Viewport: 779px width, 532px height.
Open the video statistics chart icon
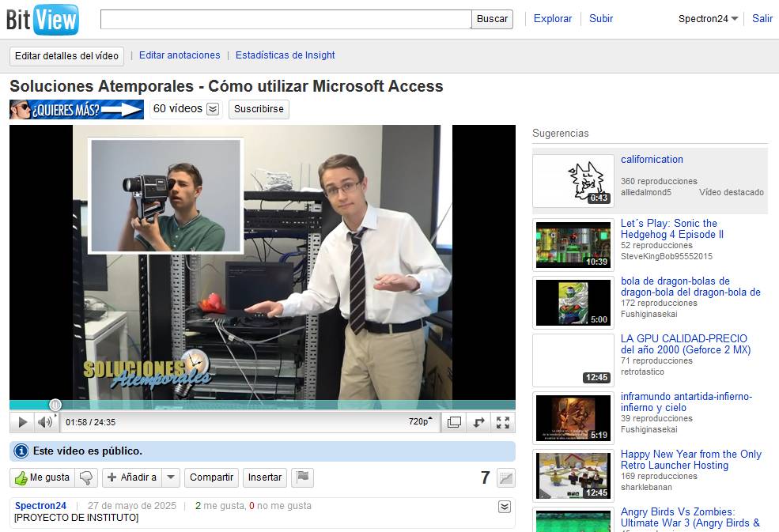(x=505, y=478)
